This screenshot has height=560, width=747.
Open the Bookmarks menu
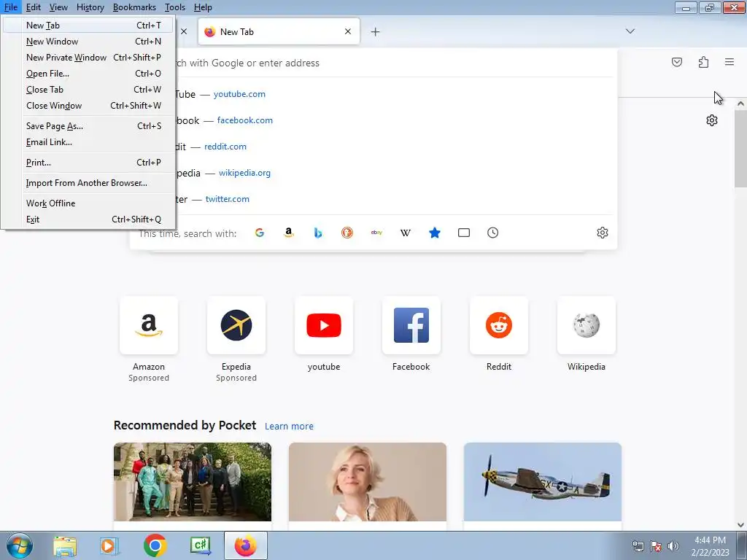[x=134, y=7]
